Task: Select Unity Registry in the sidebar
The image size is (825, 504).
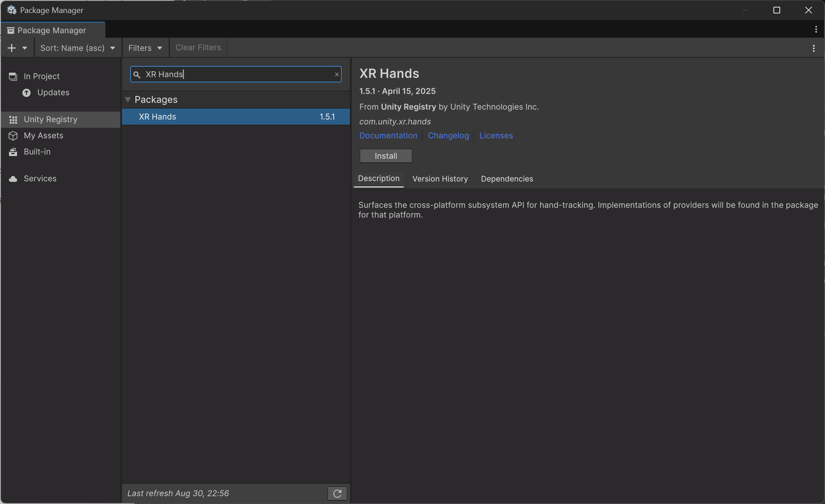Action: (x=60, y=119)
